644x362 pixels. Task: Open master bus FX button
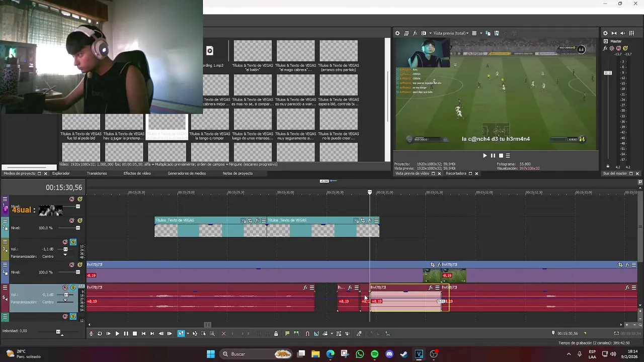(x=605, y=48)
